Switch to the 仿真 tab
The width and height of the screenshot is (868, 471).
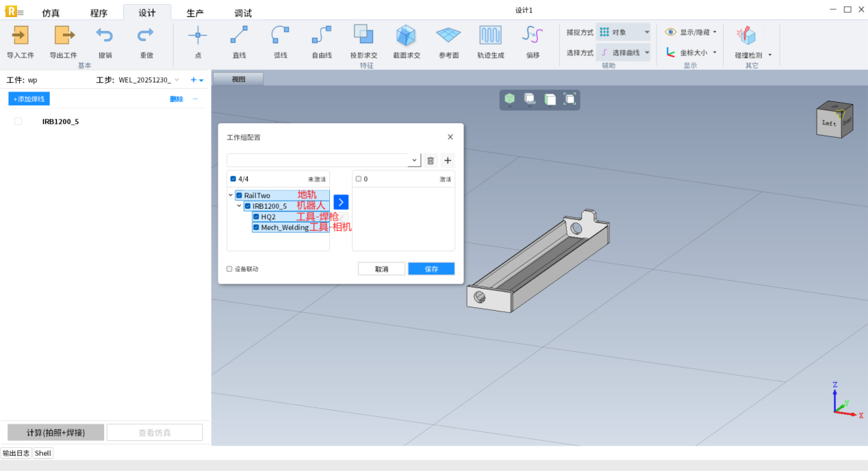[51, 13]
